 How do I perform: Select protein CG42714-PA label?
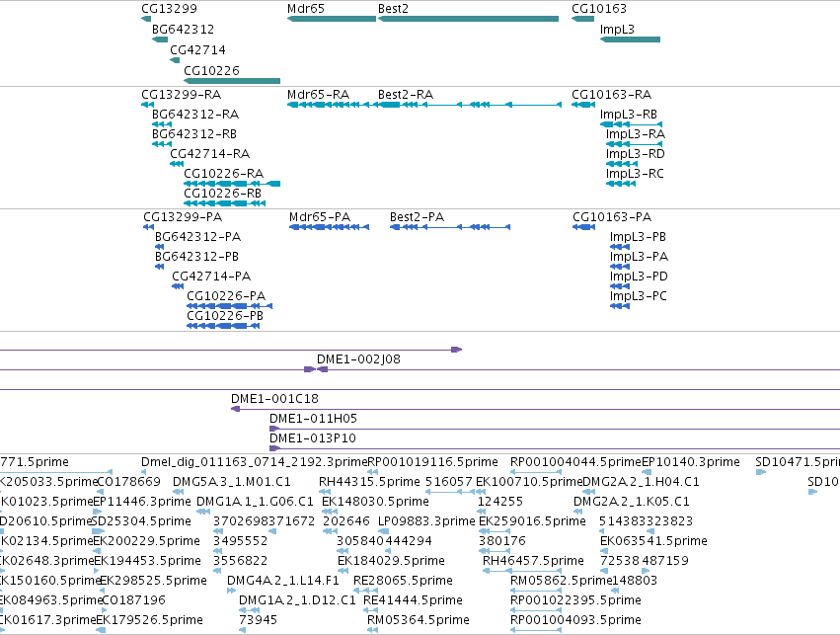tap(211, 277)
